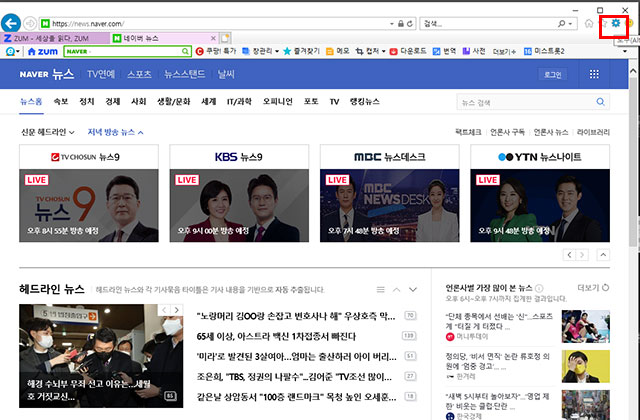Screen dimensions: 640x420
Task: Show previous broadcast cards with left arrow
Action: 569,255
